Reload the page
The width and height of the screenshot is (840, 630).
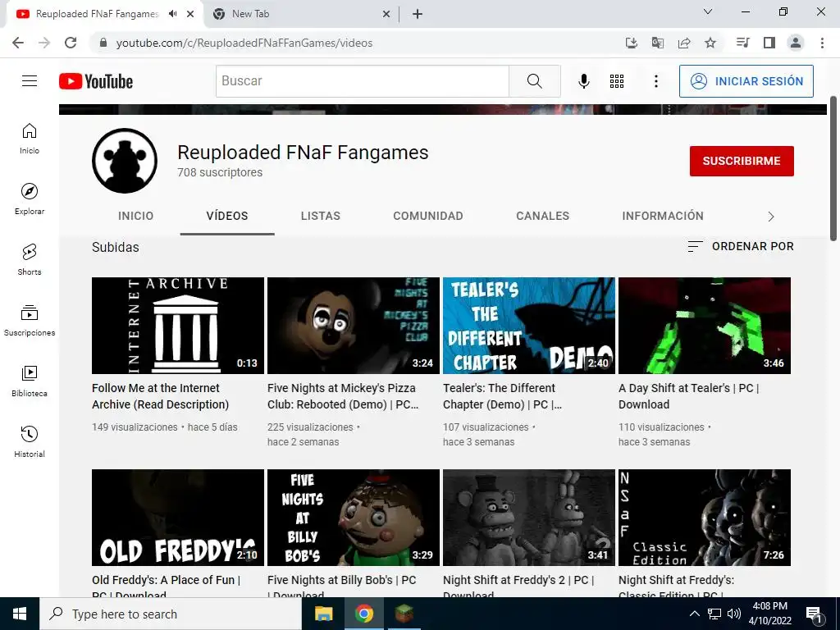tap(71, 43)
